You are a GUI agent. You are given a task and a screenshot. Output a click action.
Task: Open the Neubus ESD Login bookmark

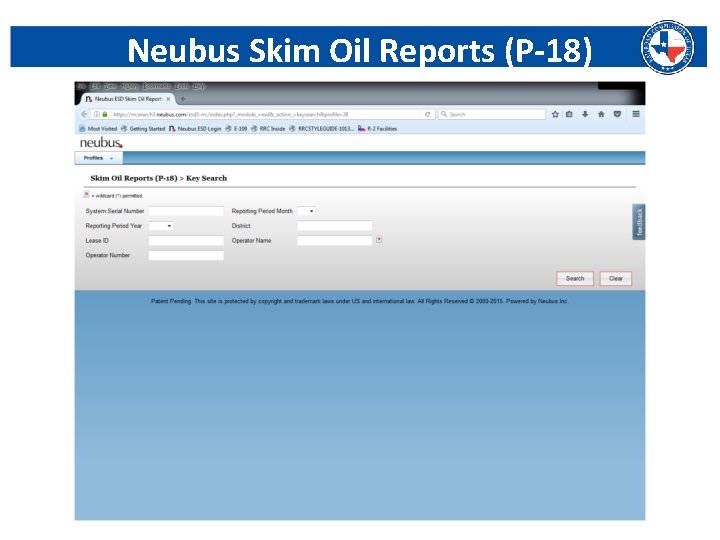(x=195, y=129)
